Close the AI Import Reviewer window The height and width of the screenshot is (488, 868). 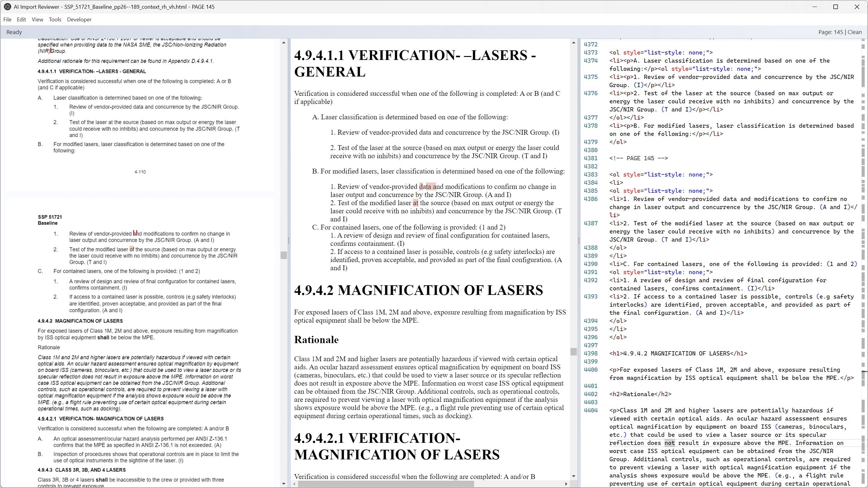(x=857, y=7)
